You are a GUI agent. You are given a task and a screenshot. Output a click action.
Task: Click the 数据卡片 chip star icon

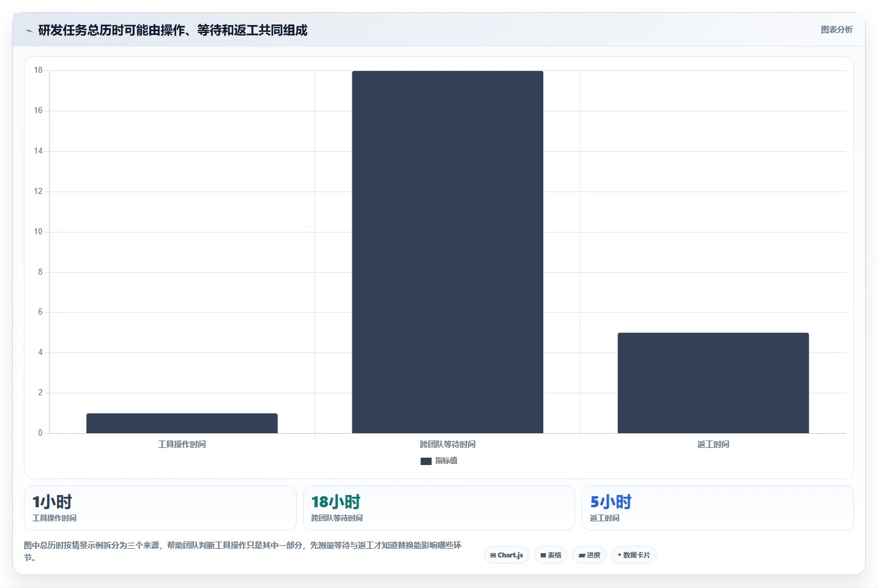click(x=619, y=555)
